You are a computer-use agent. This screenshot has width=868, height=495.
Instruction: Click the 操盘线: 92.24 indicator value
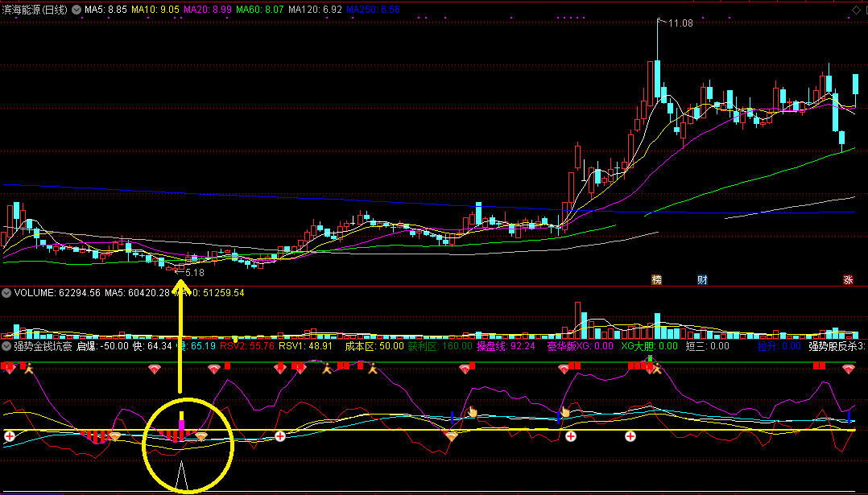506,347
